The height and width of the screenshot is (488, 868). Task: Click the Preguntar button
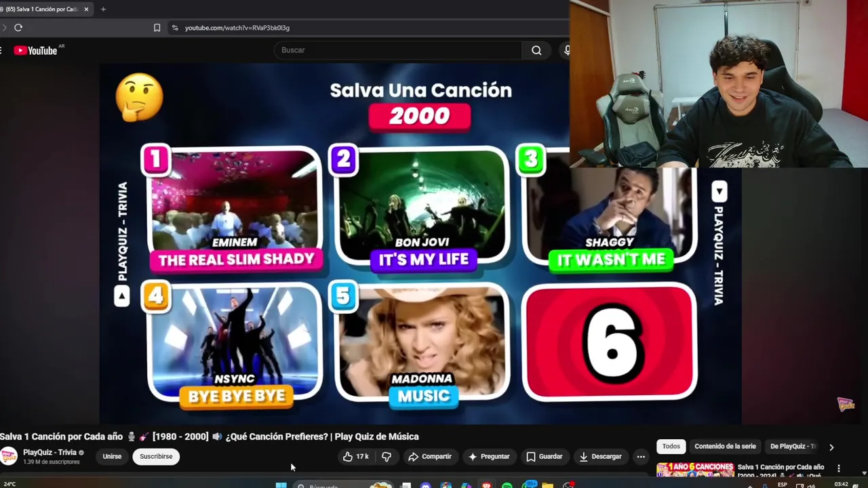coord(488,457)
